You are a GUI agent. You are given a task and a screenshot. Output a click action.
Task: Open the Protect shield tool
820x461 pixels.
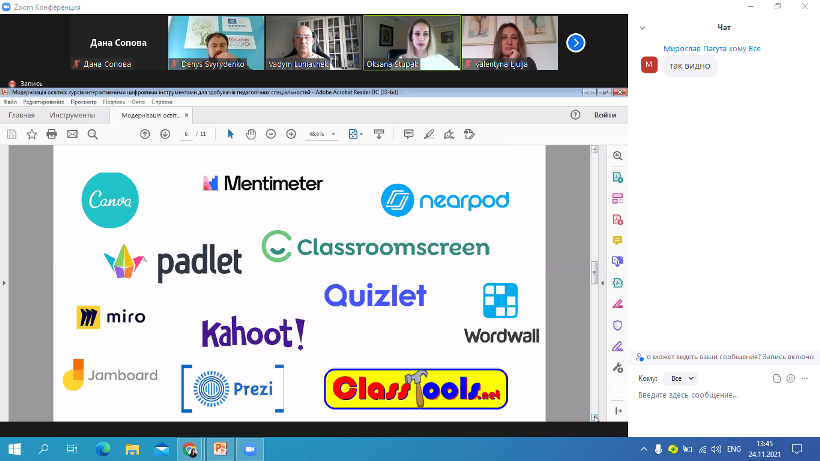click(x=618, y=325)
